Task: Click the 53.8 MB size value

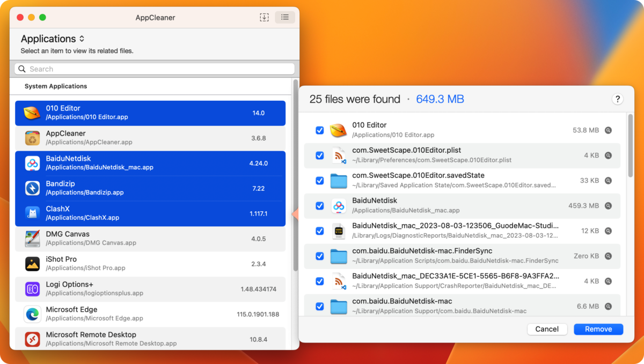Action: (586, 130)
